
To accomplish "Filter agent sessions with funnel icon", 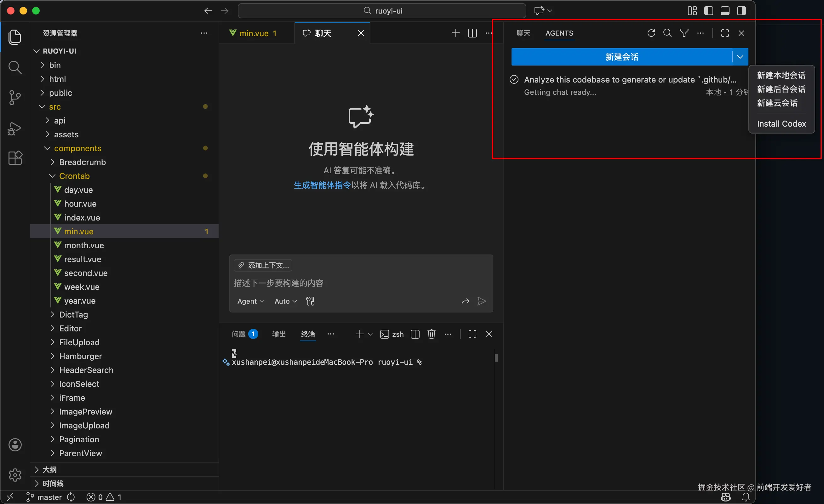I will 684,33.
